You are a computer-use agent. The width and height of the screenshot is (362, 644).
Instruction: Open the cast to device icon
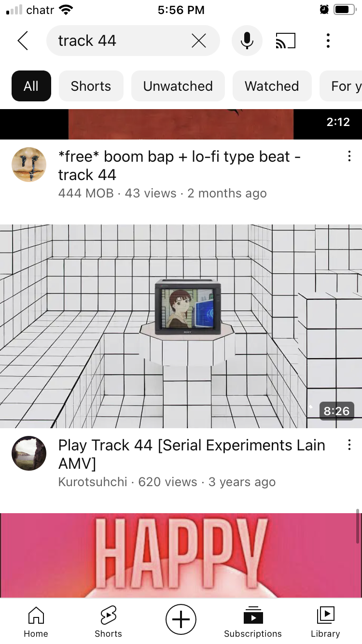pyautogui.click(x=285, y=41)
